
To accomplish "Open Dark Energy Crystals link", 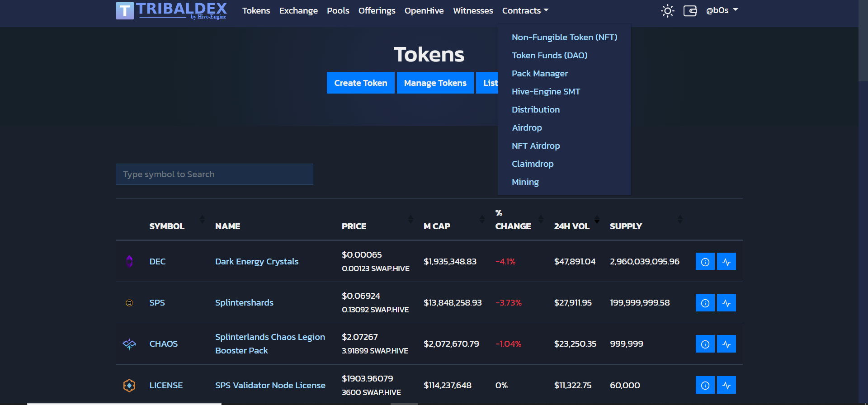I will [257, 261].
